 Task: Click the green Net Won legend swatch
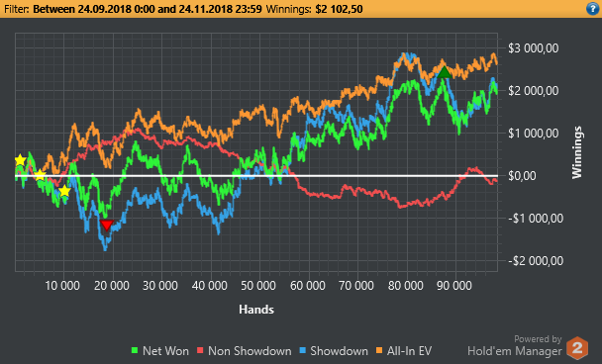pyautogui.click(x=135, y=350)
